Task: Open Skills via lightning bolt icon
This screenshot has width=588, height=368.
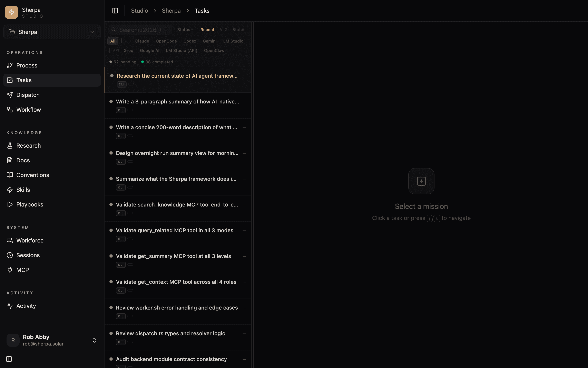Action: coord(10,190)
